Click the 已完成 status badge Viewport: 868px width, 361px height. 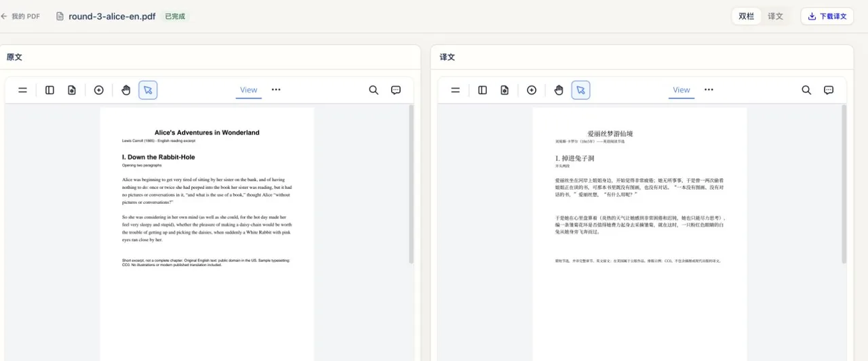point(175,16)
